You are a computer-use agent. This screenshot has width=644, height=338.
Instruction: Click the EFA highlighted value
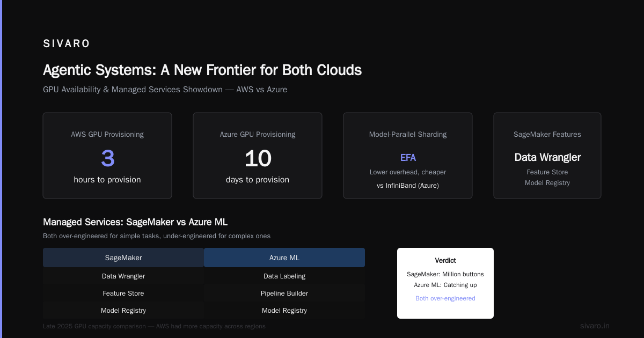point(408,158)
